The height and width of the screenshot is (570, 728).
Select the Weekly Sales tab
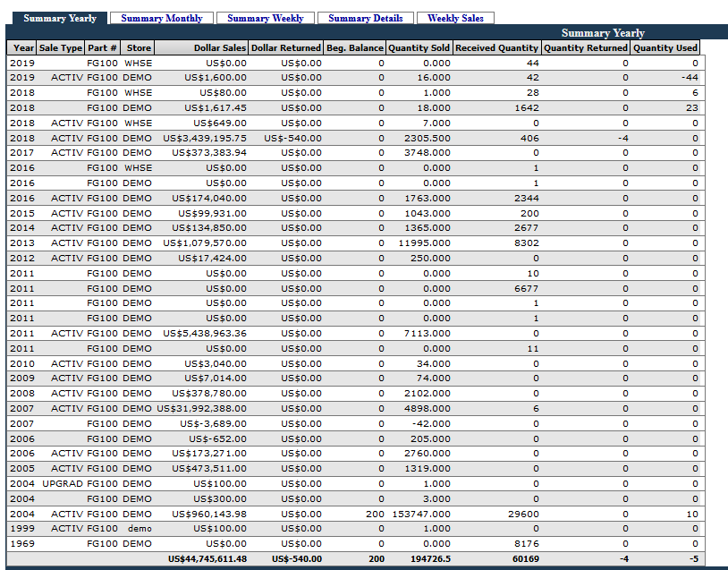click(x=455, y=18)
